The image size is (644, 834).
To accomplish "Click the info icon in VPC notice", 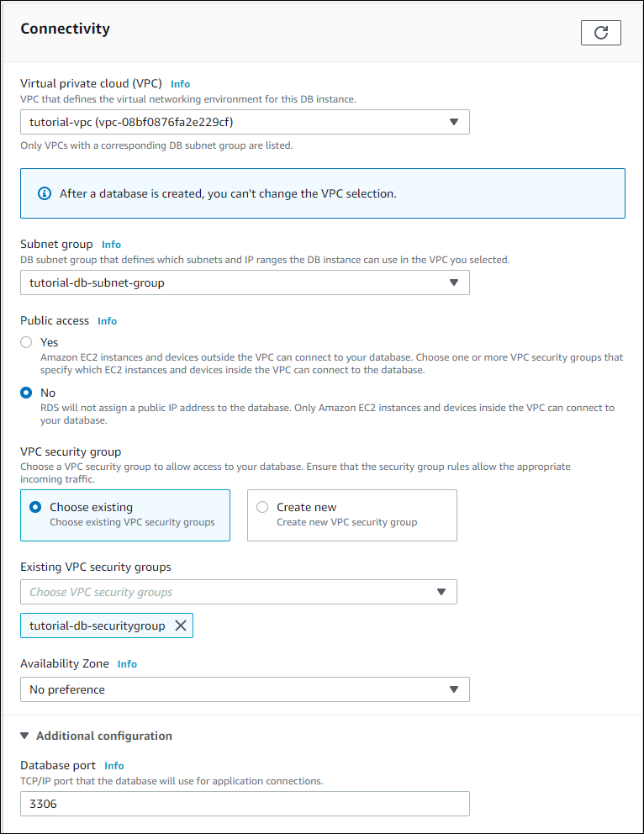I will [x=45, y=193].
